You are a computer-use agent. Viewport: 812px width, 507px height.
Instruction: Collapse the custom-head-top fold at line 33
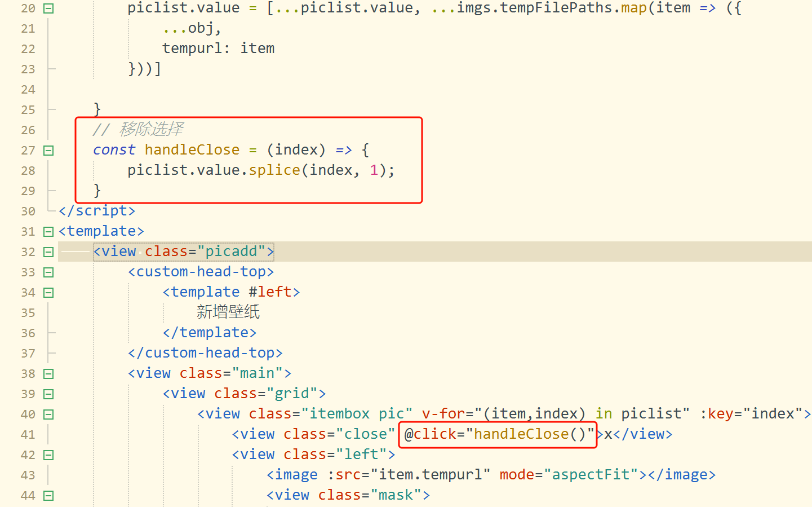48,272
